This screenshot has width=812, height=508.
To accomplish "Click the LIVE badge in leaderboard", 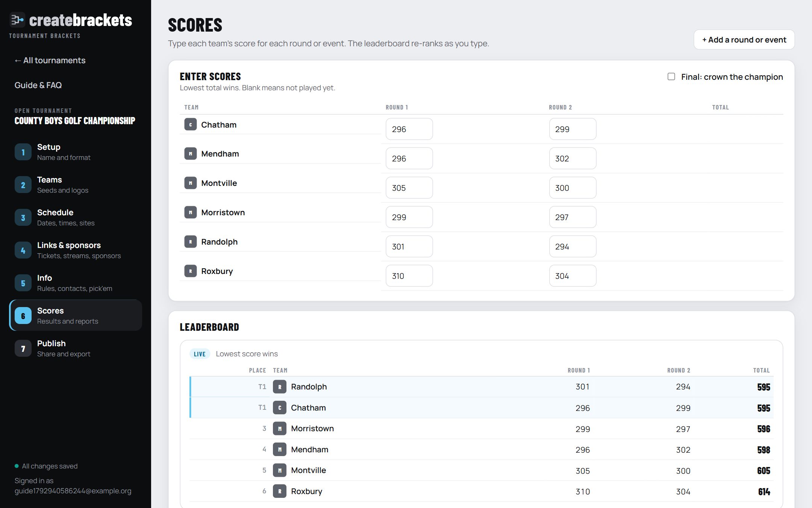I will point(200,354).
